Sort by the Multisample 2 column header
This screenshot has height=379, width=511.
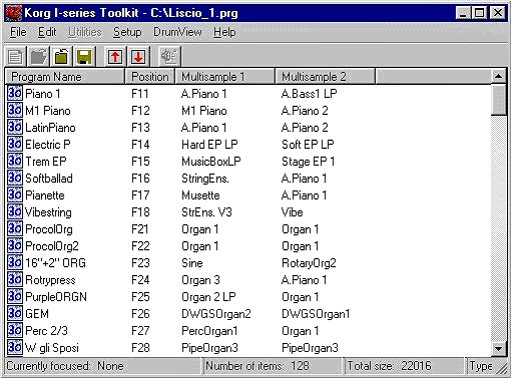325,77
